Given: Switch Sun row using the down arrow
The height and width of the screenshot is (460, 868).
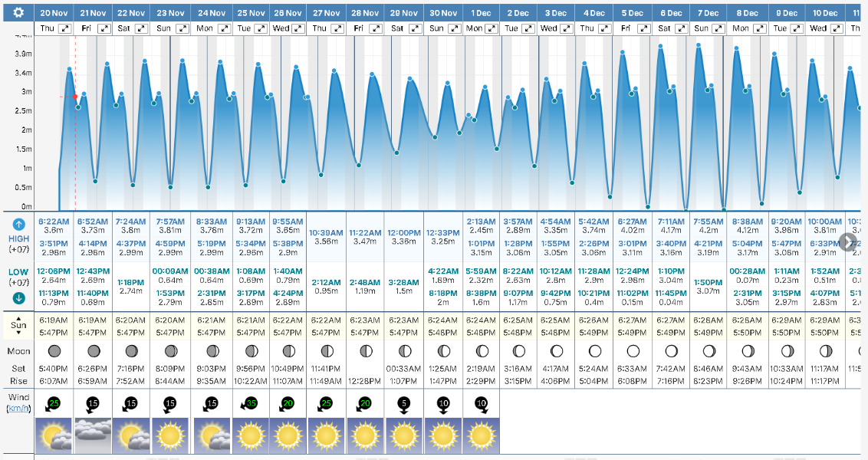Looking at the screenshot, I should coord(18,333).
